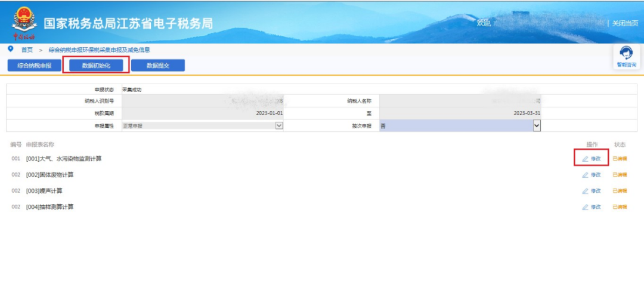Click 综合纳税申报环保税采集申报及减免信息 breadcrumb
The image size is (644, 296).
tap(100, 50)
